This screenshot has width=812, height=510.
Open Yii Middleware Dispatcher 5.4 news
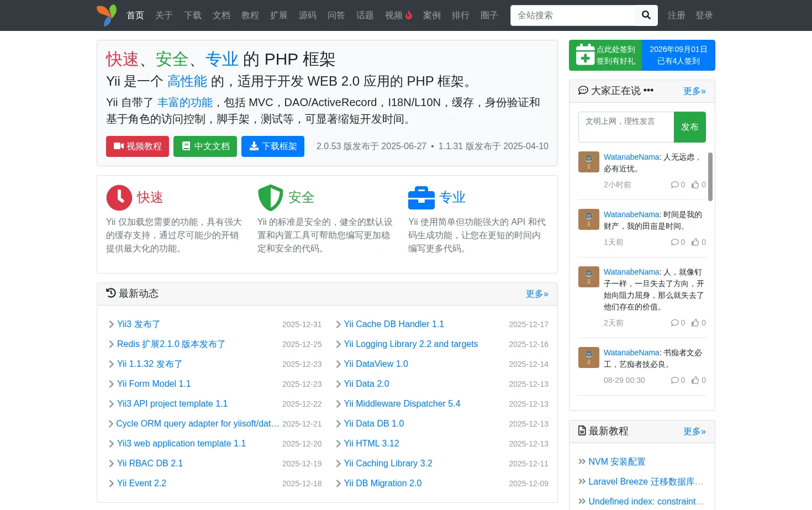click(x=402, y=404)
